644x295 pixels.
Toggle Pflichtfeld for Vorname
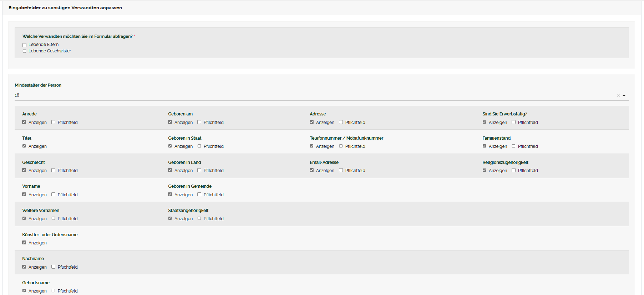54,195
